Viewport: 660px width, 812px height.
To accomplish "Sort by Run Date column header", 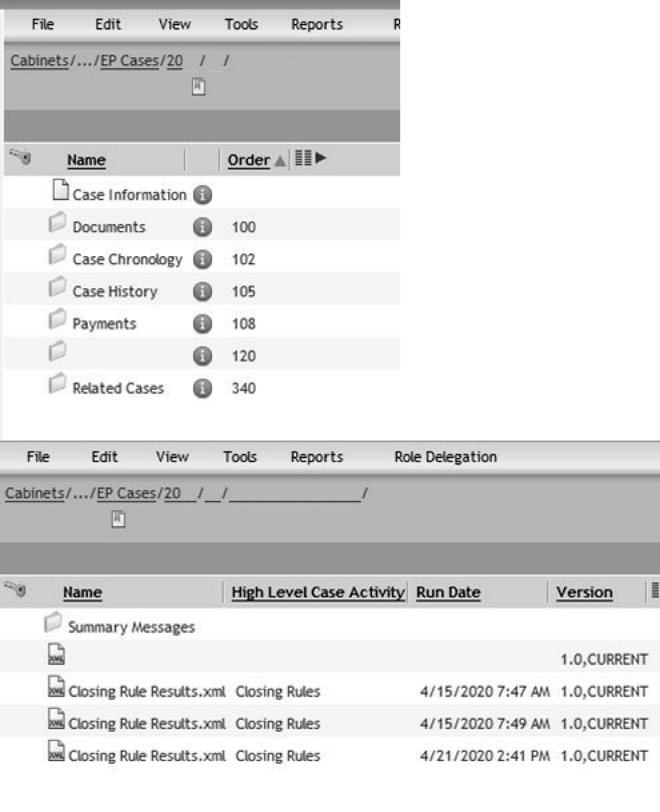I will (x=448, y=592).
